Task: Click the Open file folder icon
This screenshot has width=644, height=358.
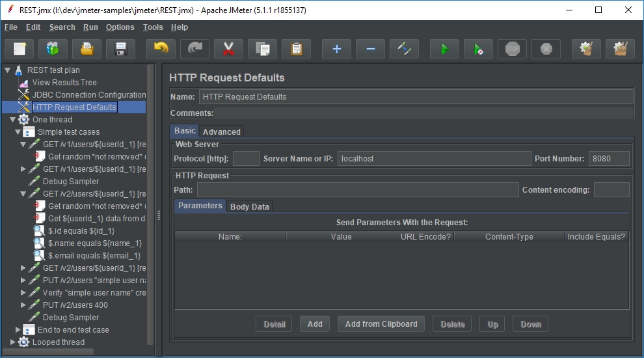Action: point(87,49)
